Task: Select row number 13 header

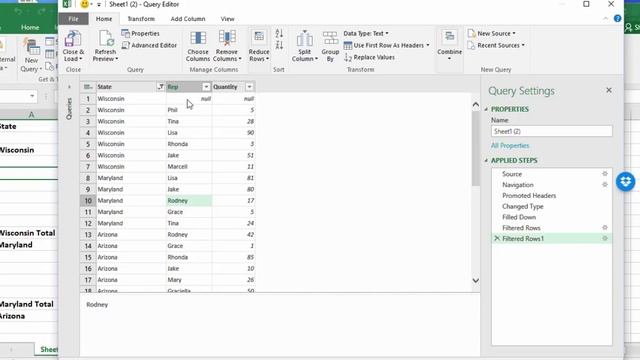Action: [x=88, y=235]
